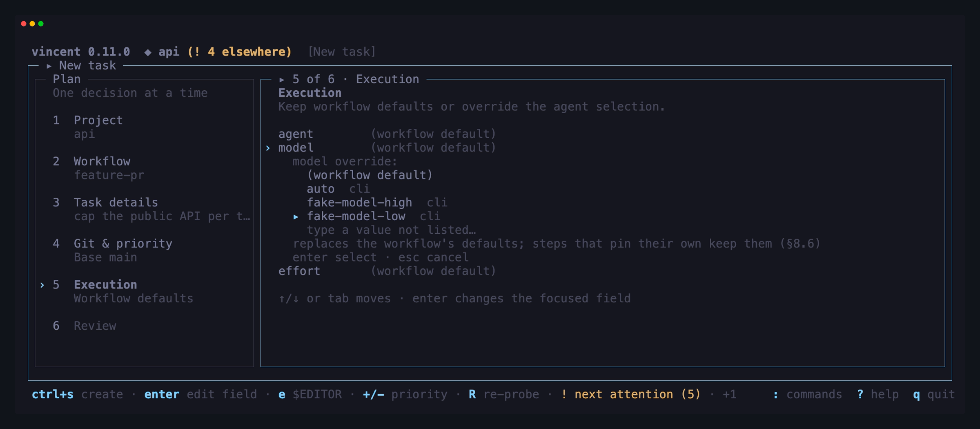Click '! next attention (5)' in footer
The height and width of the screenshot is (429, 980).
(x=631, y=394)
